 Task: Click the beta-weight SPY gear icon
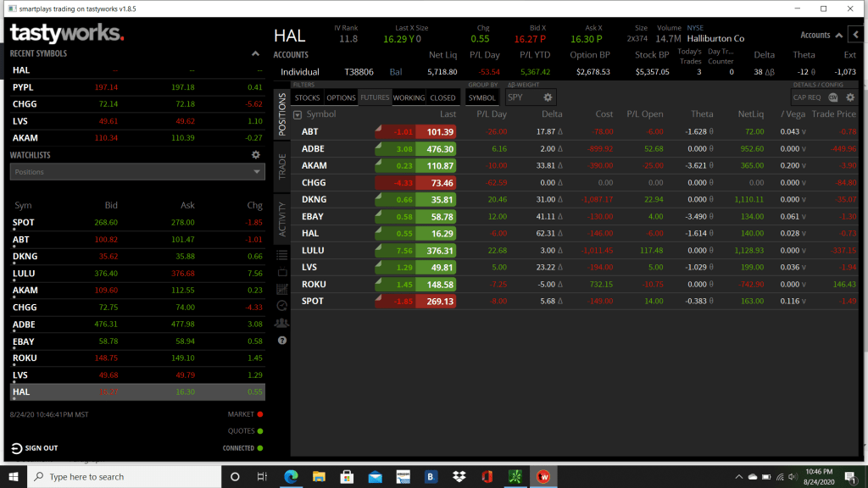coord(548,97)
